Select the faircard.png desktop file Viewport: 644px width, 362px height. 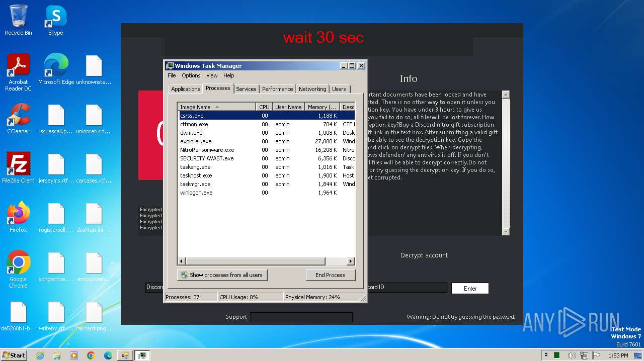coord(94,316)
